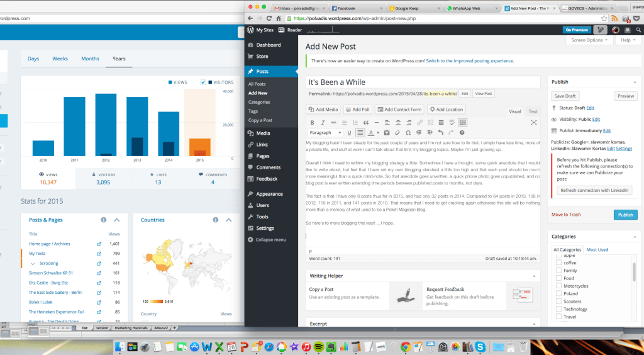
Task: Align text left in the editor
Action: coord(387,123)
